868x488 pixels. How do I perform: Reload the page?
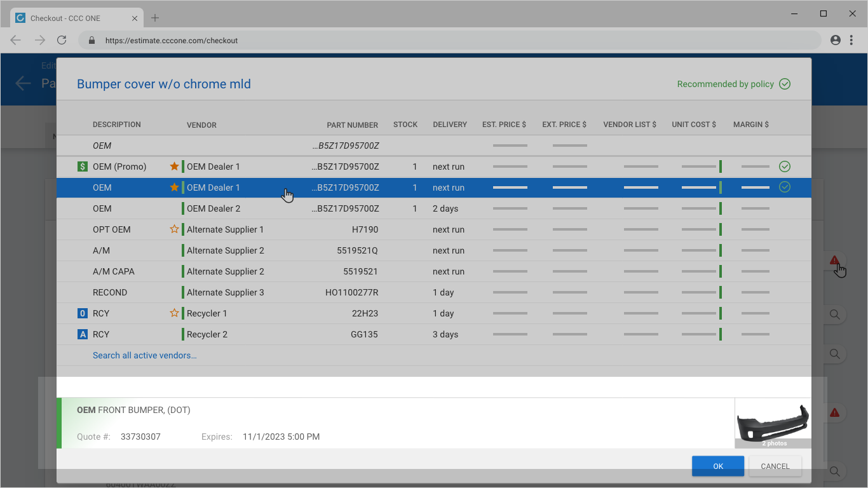pos(62,40)
